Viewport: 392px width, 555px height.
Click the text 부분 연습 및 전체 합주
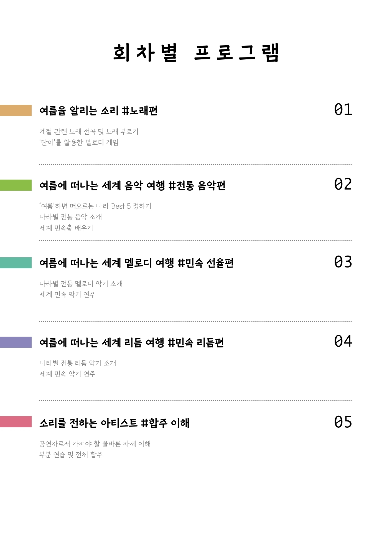[71, 455]
